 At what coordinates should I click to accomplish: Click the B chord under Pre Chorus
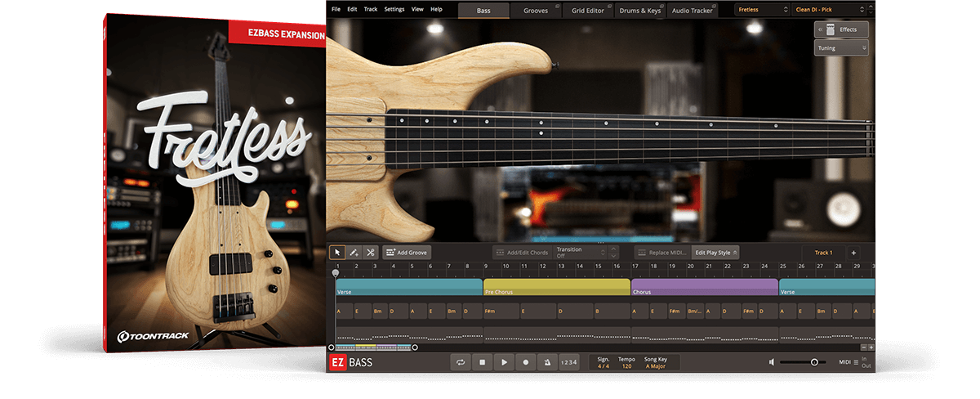[612, 312]
